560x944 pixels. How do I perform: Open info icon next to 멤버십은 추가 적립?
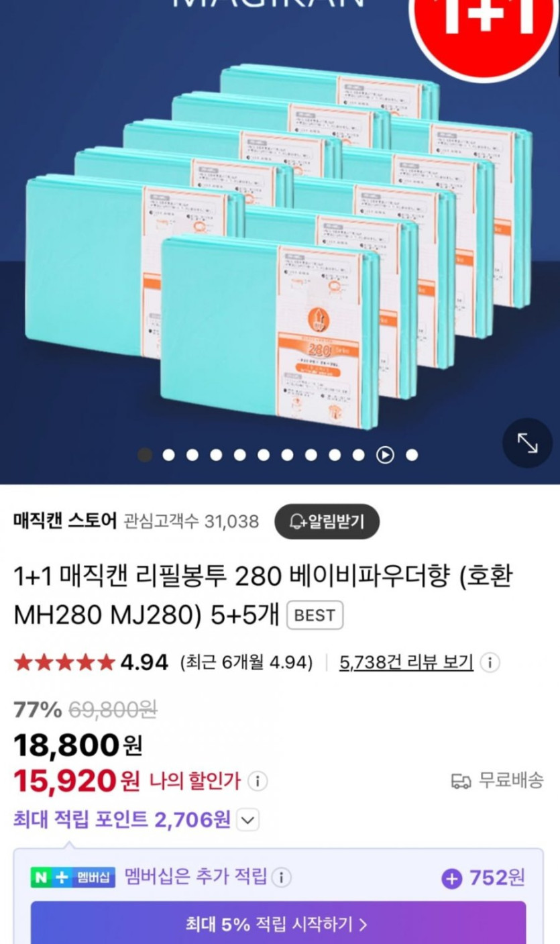tap(282, 878)
